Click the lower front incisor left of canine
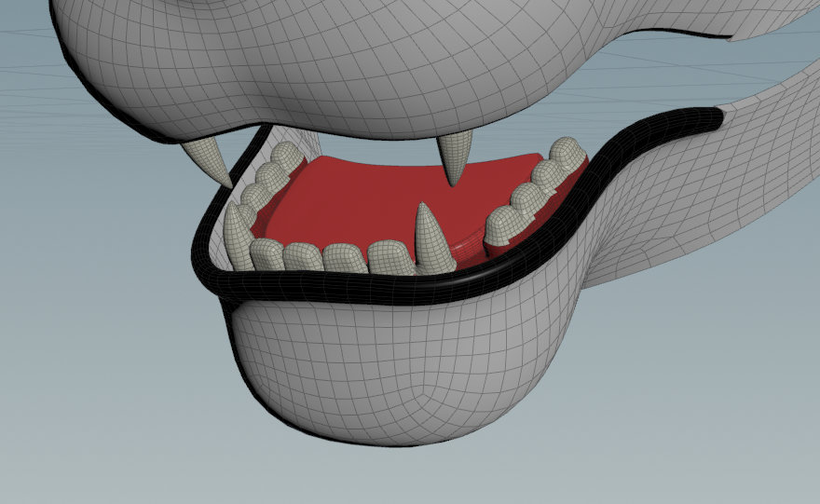Image resolution: width=820 pixels, height=504 pixels. click(x=386, y=257)
